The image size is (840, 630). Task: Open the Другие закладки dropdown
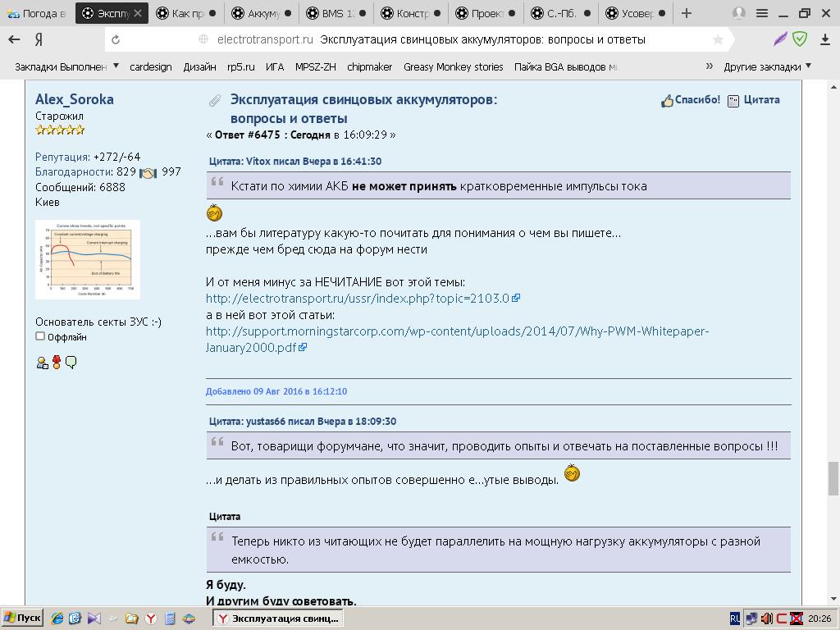767,66
